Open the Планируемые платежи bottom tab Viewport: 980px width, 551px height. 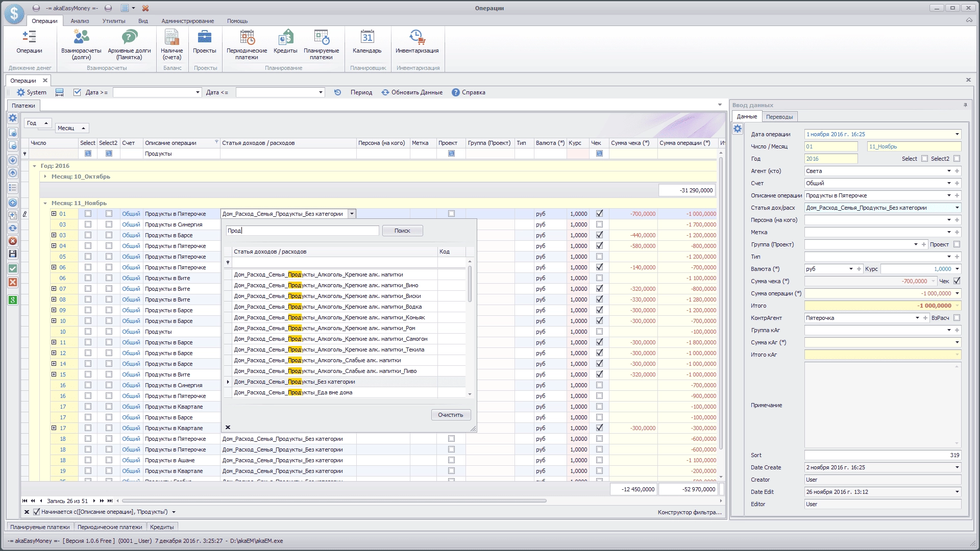click(40, 527)
